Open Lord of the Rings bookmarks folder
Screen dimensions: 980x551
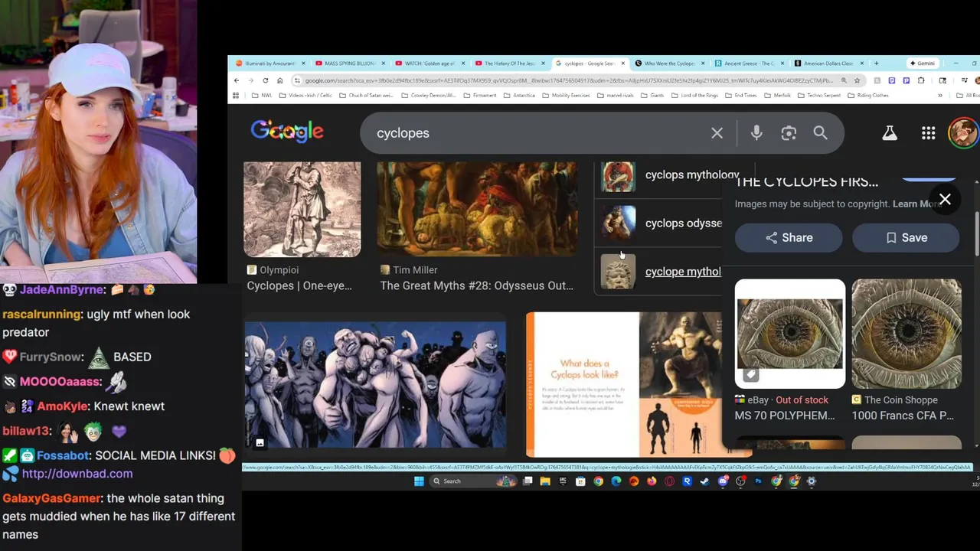point(694,96)
